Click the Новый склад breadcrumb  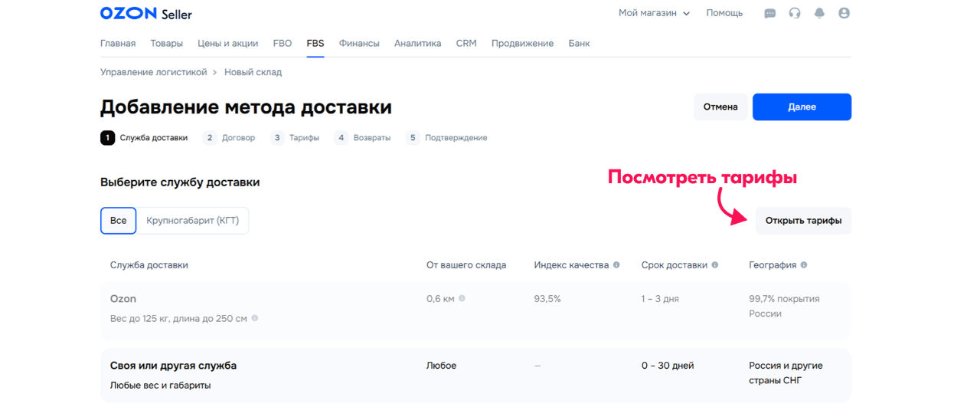253,72
